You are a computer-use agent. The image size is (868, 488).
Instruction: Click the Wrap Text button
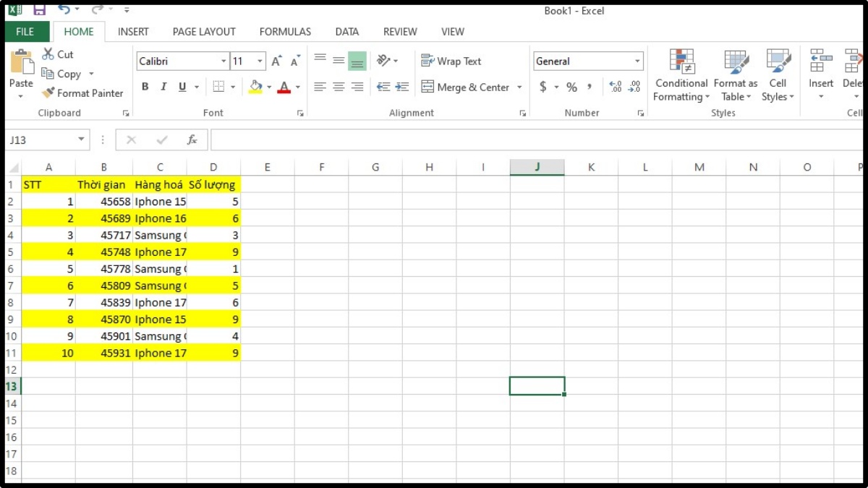(x=451, y=61)
